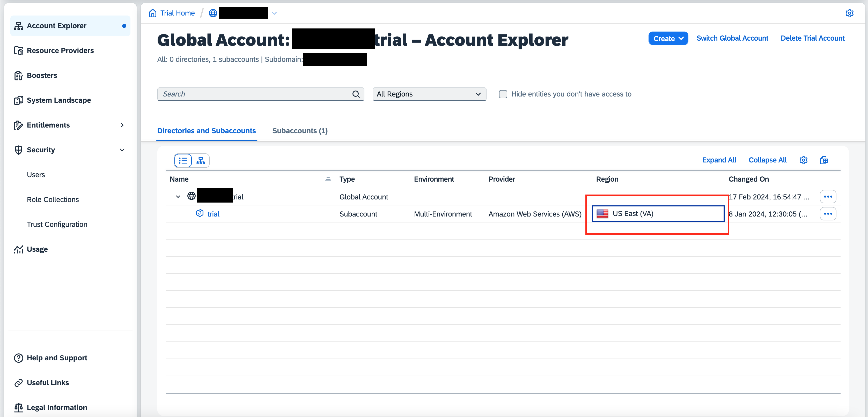This screenshot has width=868, height=417.
Task: Collapse the Security sidebar section
Action: 122,150
